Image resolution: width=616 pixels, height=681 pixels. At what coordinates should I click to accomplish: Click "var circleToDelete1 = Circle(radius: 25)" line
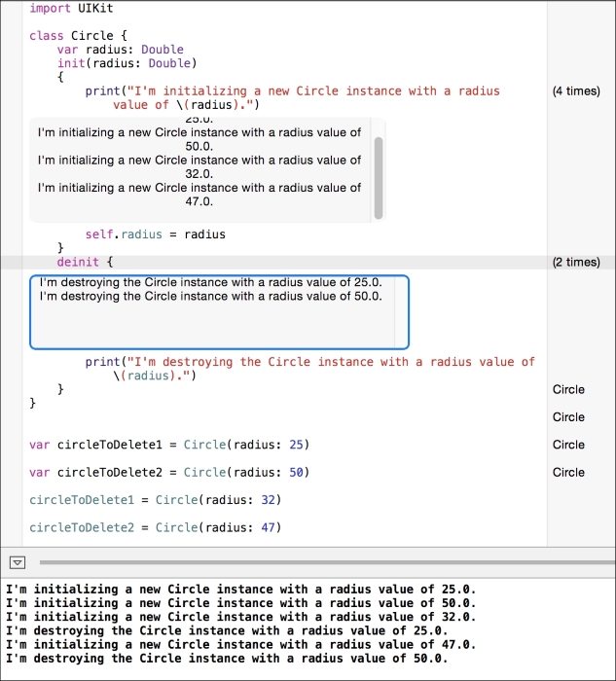pos(169,445)
